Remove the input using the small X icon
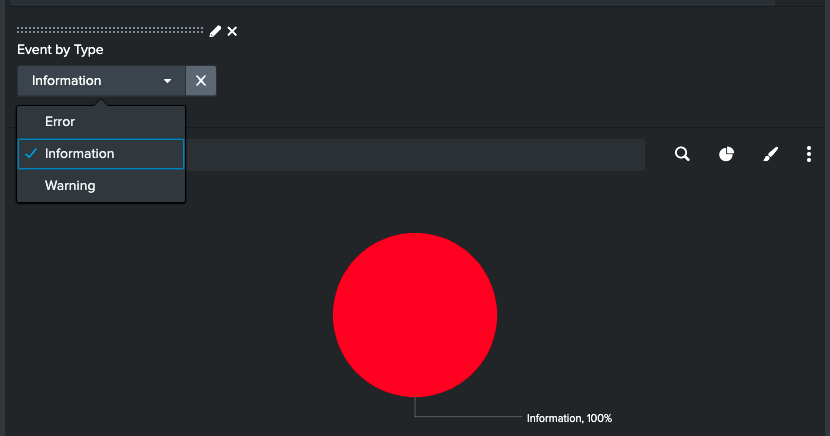This screenshot has height=436, width=830. point(232,31)
